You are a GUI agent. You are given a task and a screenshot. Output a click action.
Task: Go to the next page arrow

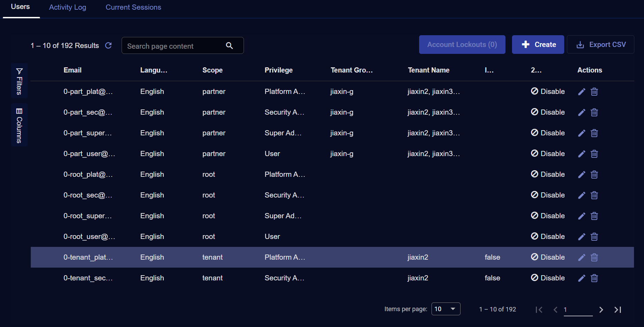point(601,310)
